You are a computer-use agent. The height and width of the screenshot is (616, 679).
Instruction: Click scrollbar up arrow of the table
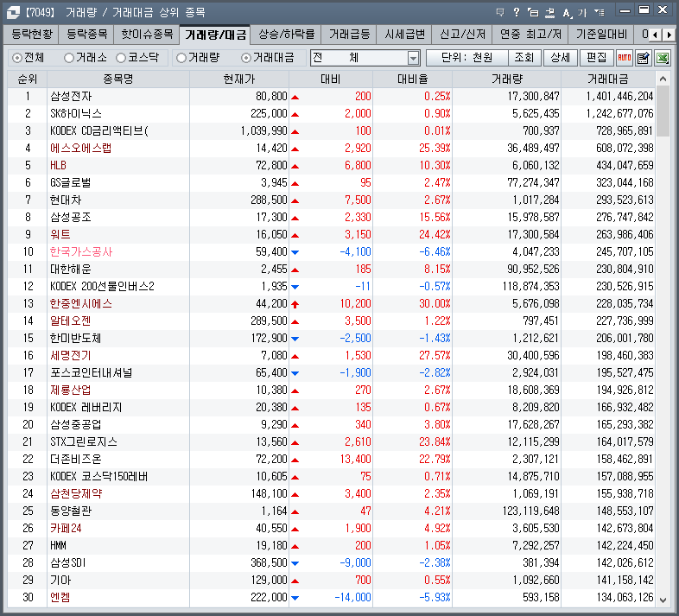pos(663,79)
